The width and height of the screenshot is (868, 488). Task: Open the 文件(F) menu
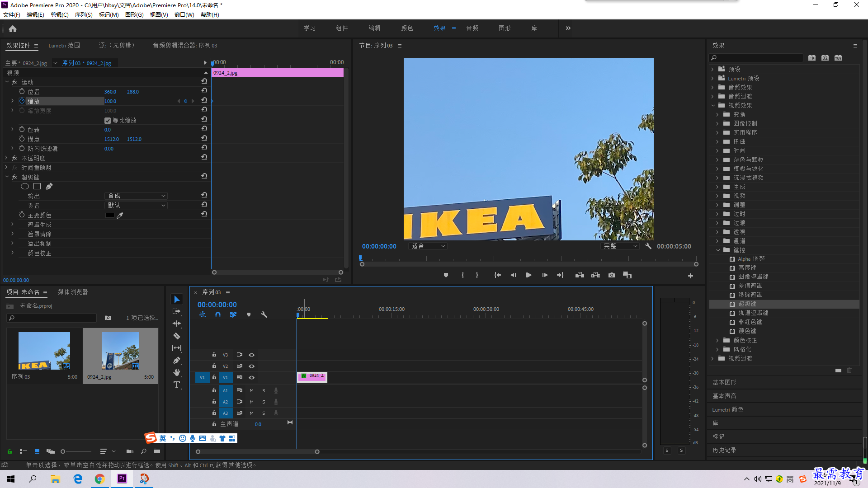pyautogui.click(x=12, y=15)
